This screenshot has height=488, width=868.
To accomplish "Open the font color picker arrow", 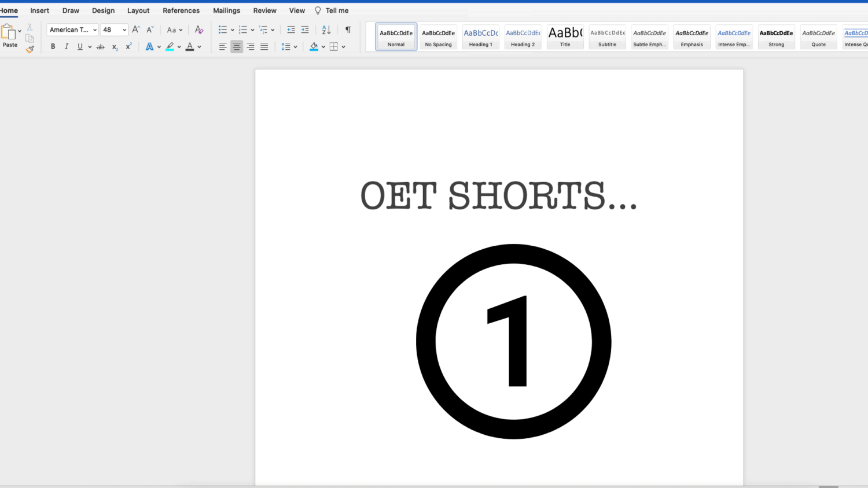I will click(199, 47).
